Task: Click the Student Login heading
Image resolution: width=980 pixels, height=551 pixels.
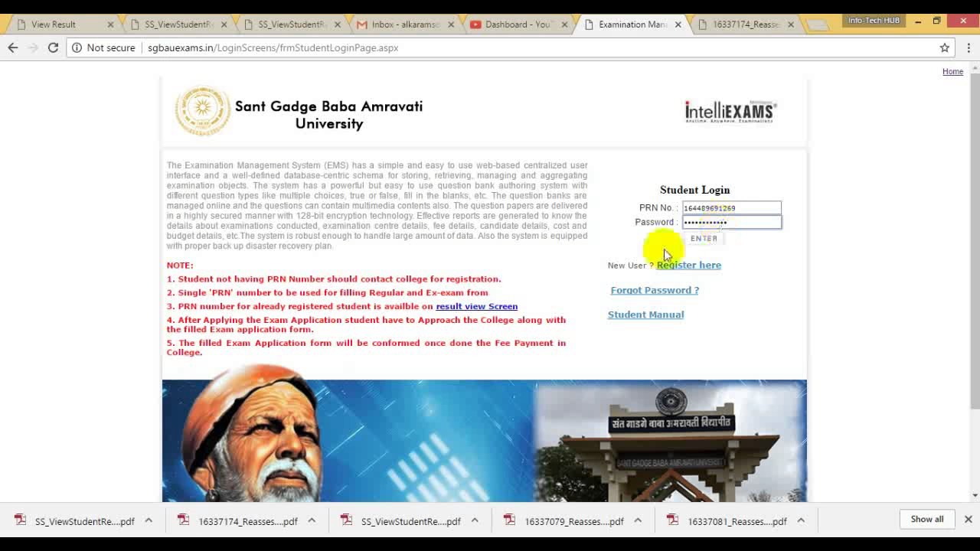Action: [x=694, y=190]
